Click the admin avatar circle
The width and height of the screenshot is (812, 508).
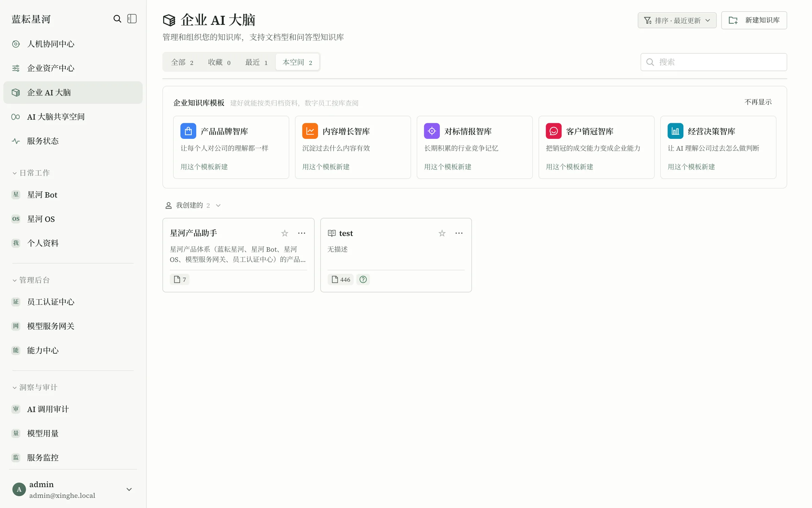(19, 489)
